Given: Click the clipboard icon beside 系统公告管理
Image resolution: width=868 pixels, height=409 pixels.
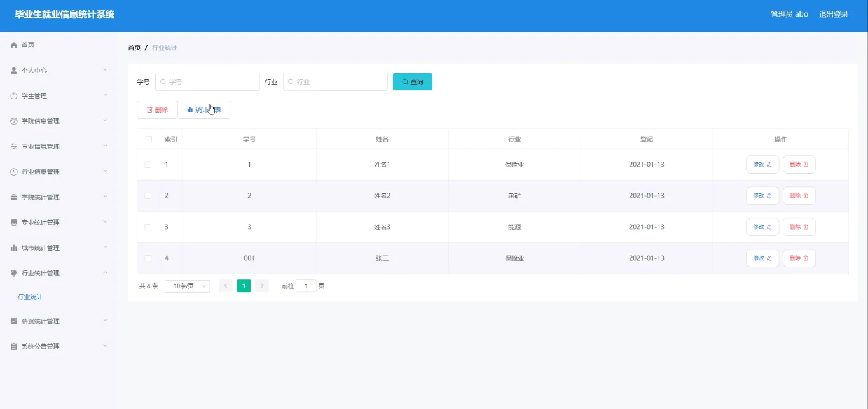Looking at the screenshot, I should click(x=14, y=347).
